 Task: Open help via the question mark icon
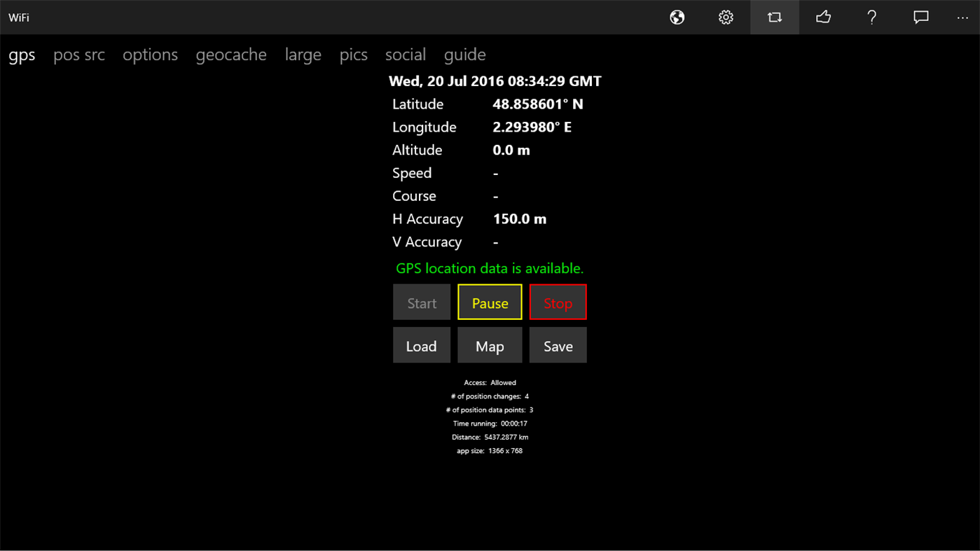[871, 17]
